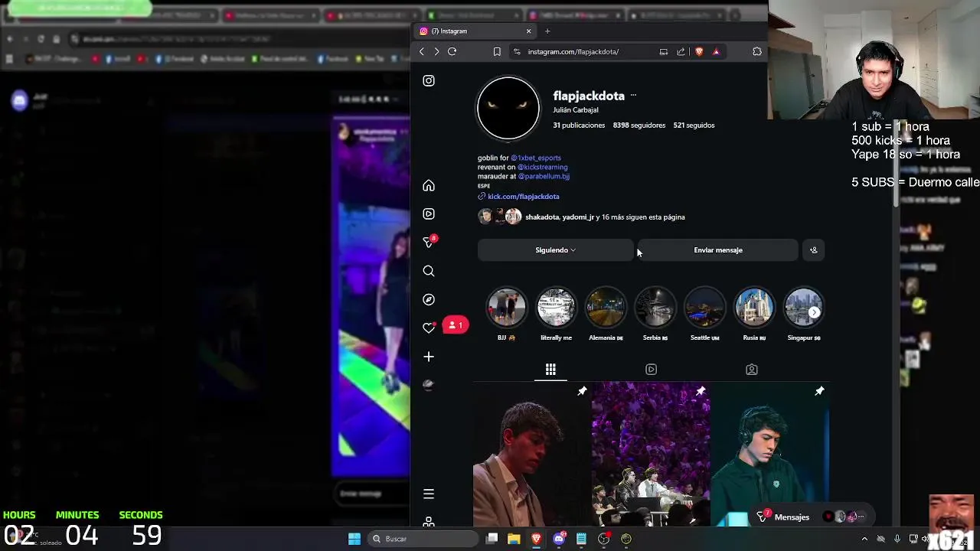This screenshot has width=980, height=551.
Task: Open the browser extensions puzzle icon
Action: 757,51
